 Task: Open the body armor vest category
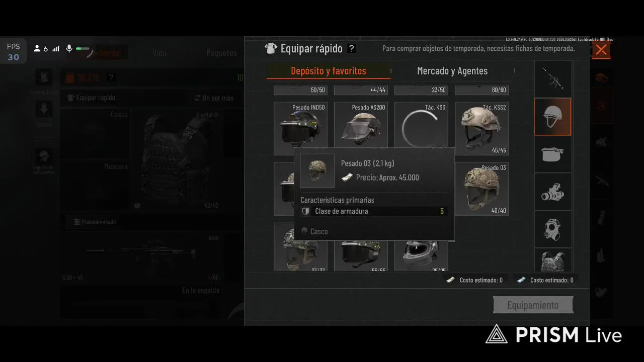point(552,260)
